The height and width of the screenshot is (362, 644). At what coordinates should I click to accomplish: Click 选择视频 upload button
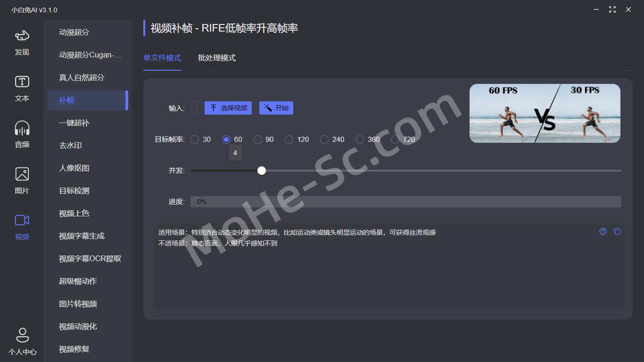click(228, 108)
